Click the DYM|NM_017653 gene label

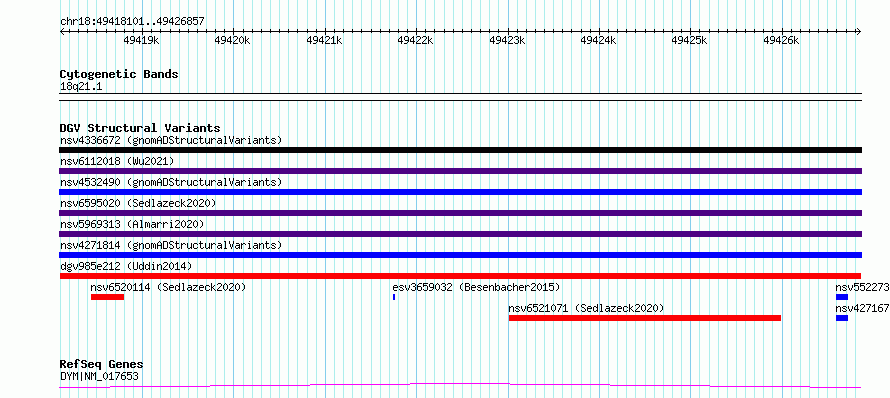pos(99,376)
